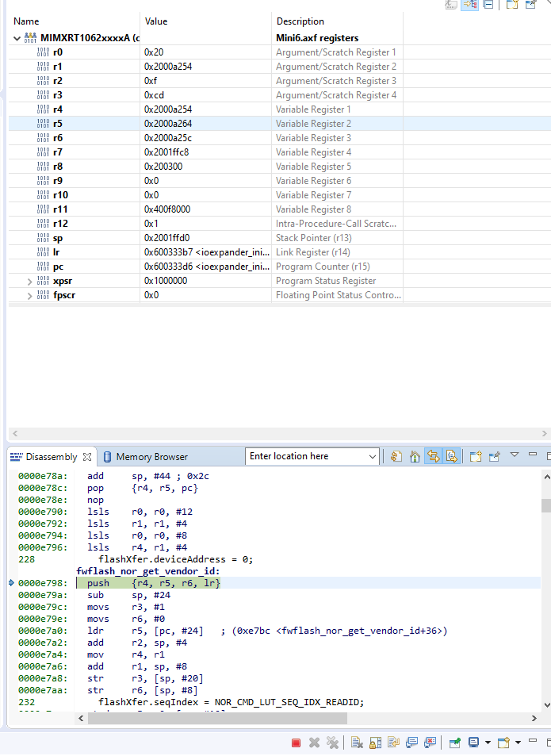
Task: Terminate the console process
Action: (x=297, y=743)
